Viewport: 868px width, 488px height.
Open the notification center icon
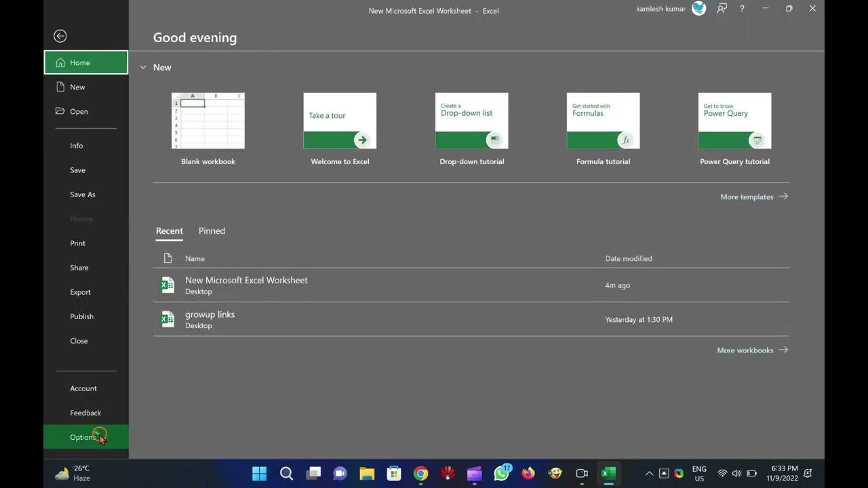808,473
